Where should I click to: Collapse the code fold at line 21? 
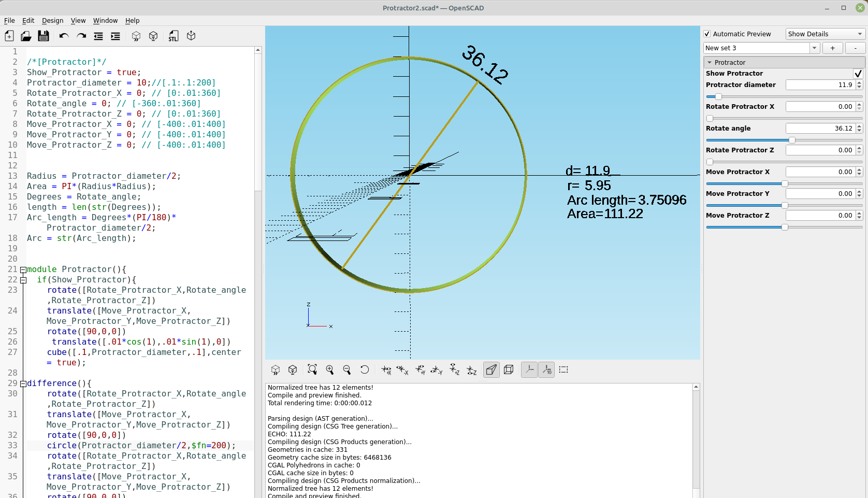click(23, 269)
